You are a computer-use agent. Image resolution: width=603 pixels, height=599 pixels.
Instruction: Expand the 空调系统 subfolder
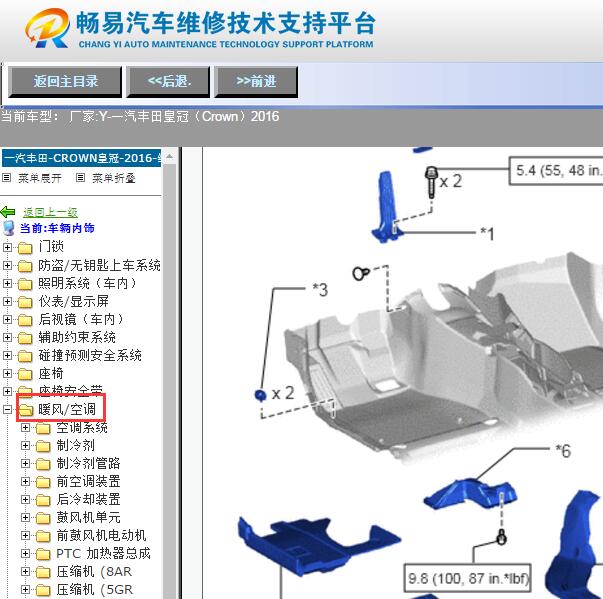point(25,428)
